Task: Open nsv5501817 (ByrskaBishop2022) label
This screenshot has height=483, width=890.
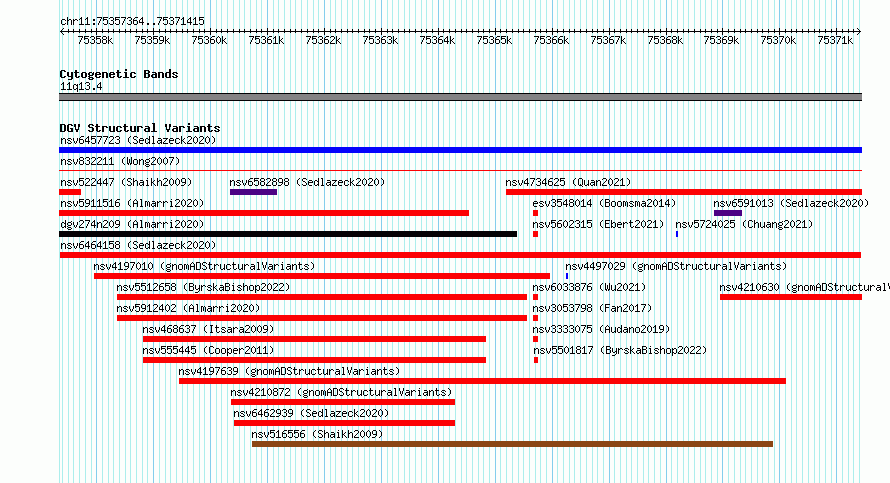Action: (x=620, y=350)
